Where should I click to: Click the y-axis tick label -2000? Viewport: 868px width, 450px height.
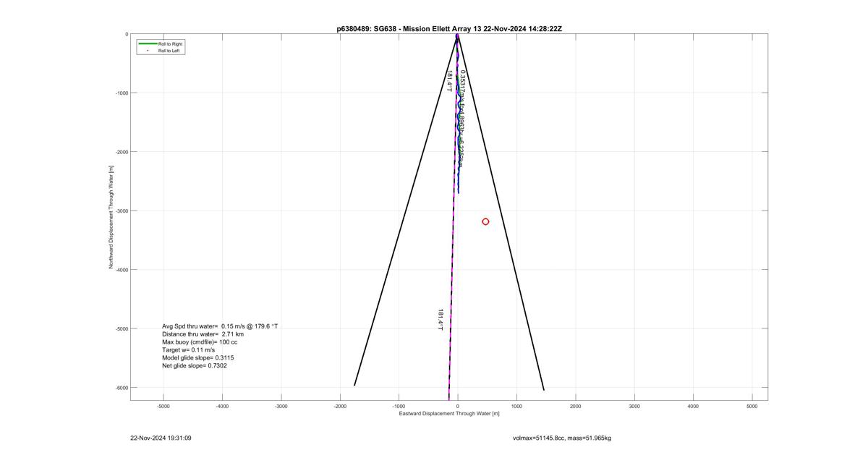[122, 152]
